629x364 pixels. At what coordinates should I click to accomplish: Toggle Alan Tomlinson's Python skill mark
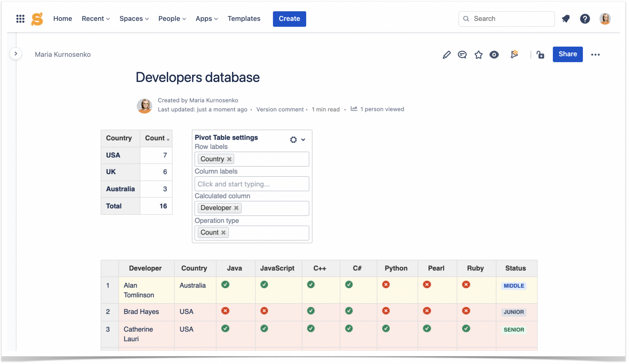386,285
